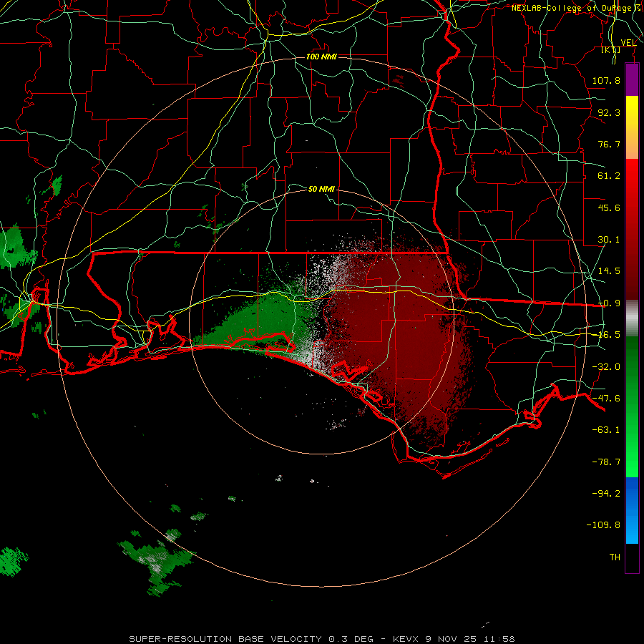This screenshot has width=644, height=644.
Task: Click the -109.8 value on velocity scale
Action: pos(603,525)
